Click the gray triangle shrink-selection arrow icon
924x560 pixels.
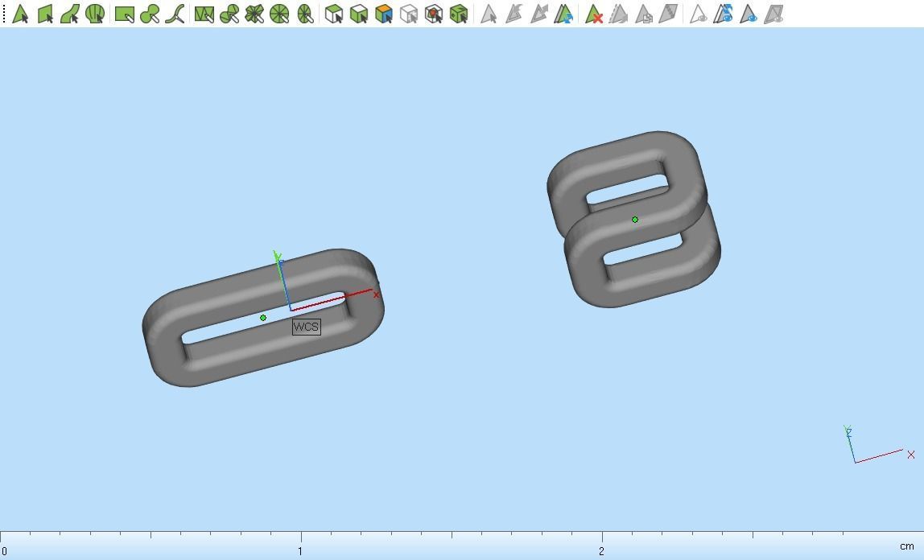coord(538,14)
